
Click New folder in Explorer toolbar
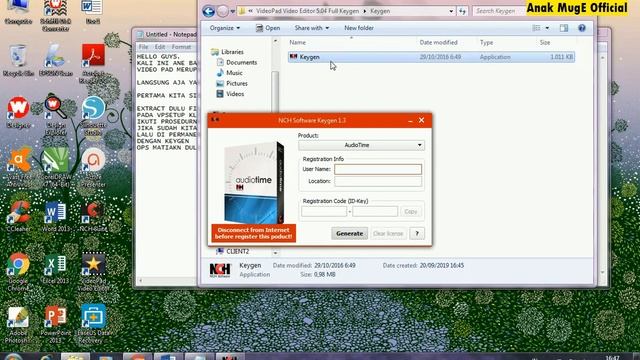pos(359,28)
